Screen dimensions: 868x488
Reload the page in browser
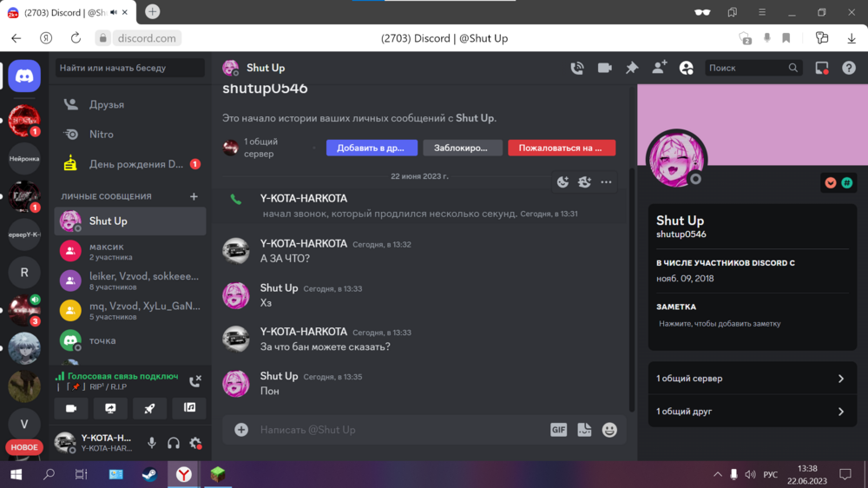(x=76, y=38)
